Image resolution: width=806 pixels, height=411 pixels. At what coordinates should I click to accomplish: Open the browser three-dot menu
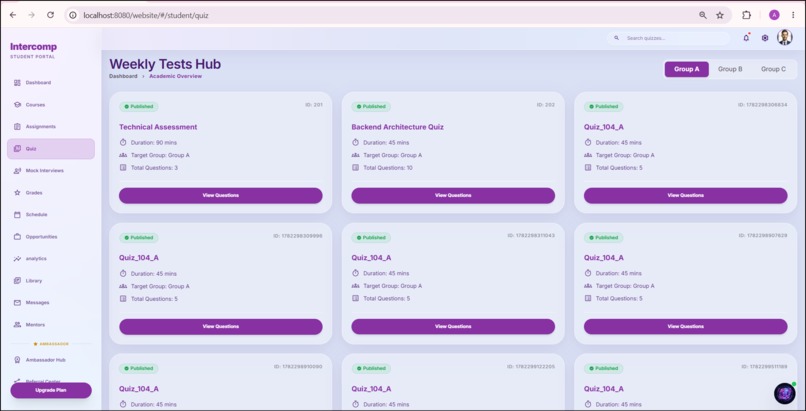pyautogui.click(x=793, y=15)
